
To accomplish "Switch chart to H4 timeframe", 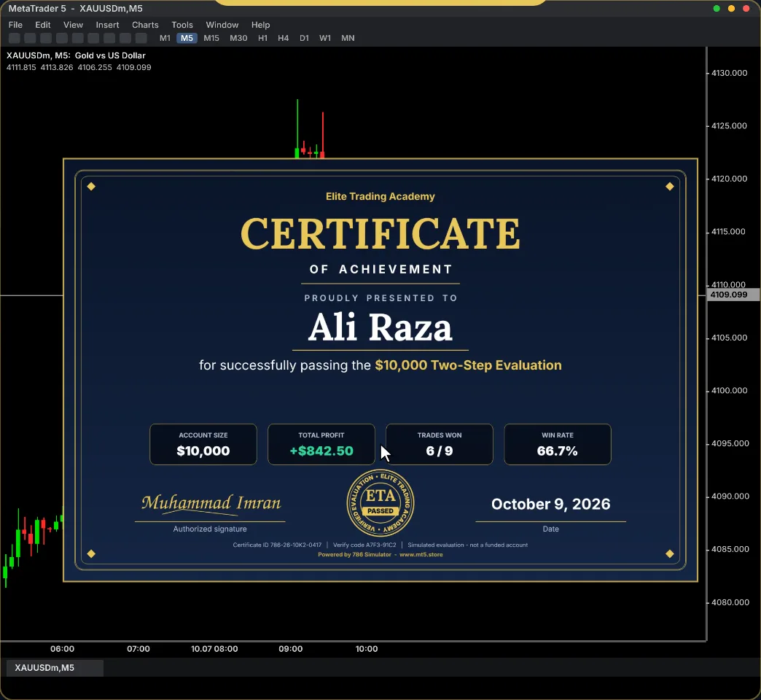I will point(284,38).
